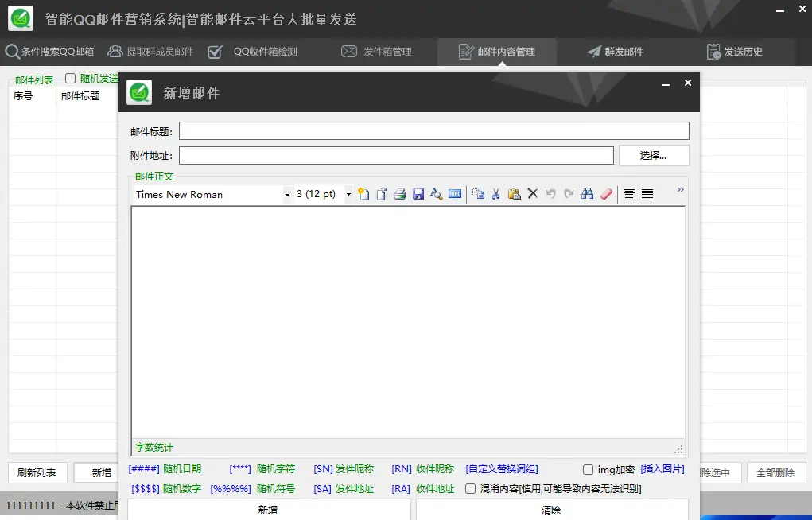Click the Delete X icon in editor toolbar
Image resolution: width=812 pixels, height=520 pixels.
[x=532, y=194]
